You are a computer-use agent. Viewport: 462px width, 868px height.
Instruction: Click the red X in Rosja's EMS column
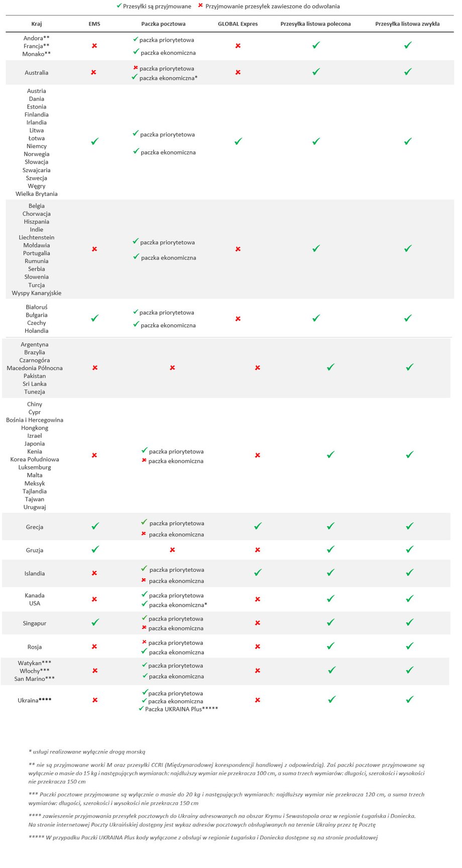94,647
